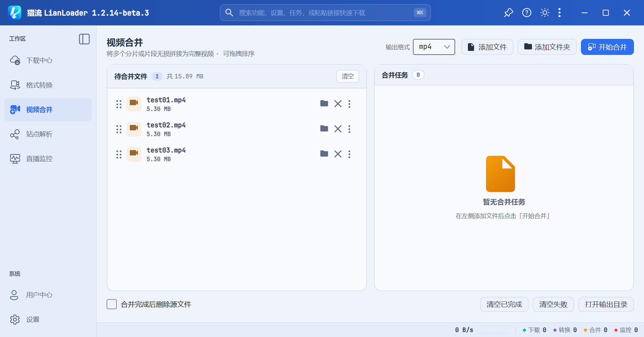Open 格式转换 in sidebar
This screenshot has width=644, height=337.
(x=48, y=85)
